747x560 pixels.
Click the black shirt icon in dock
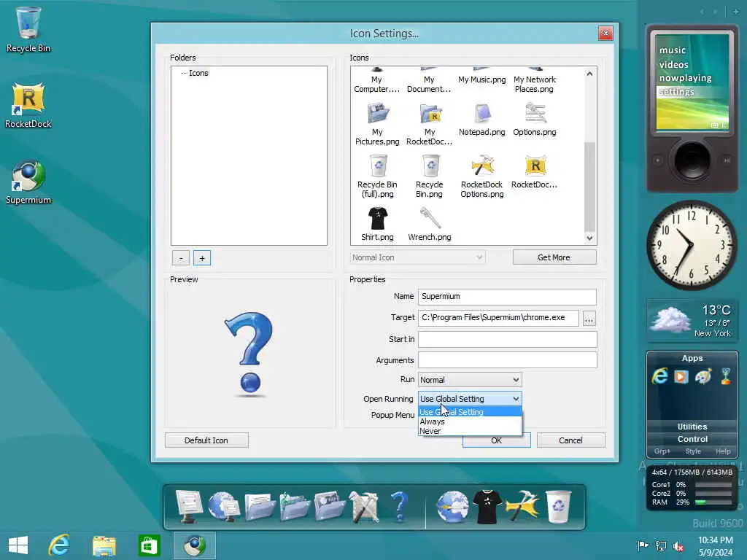click(x=487, y=507)
